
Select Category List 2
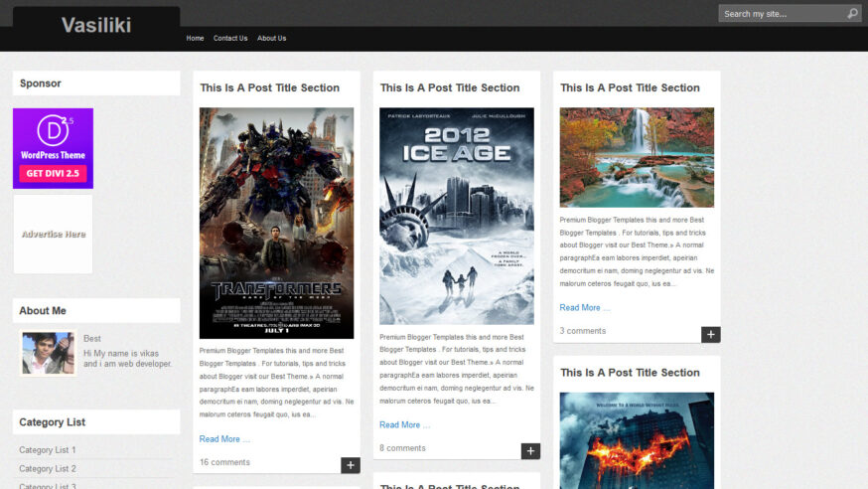48,468
